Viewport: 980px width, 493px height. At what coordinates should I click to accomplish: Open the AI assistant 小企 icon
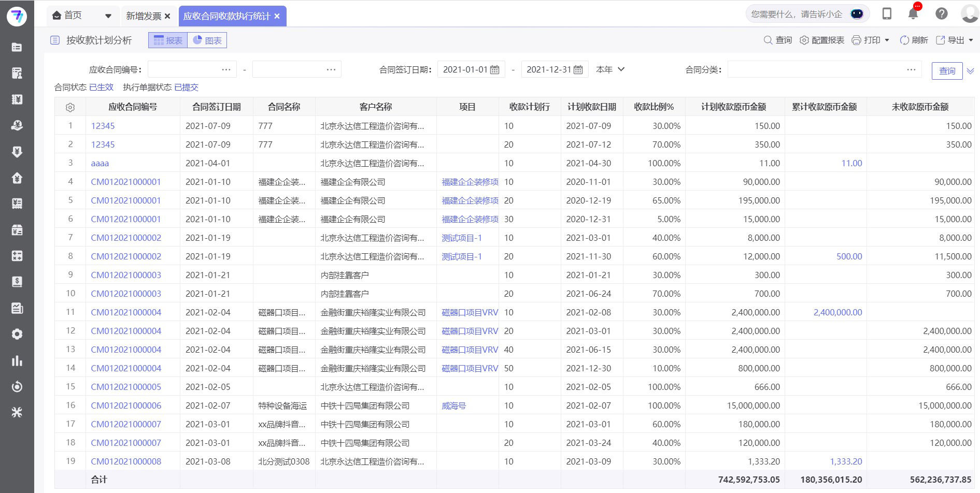pos(857,14)
